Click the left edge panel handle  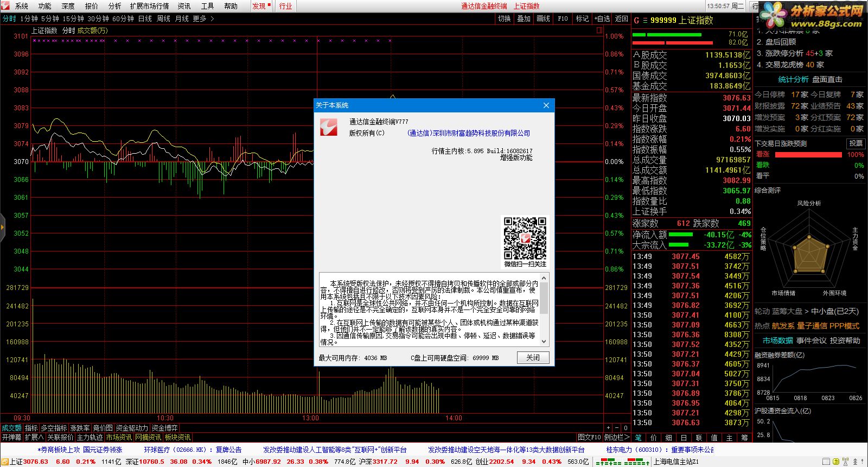[2, 227]
